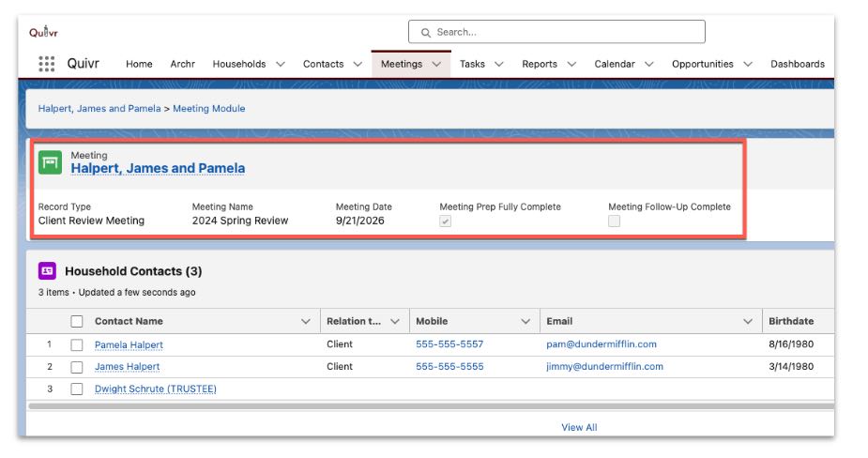Open the Households tab

(239, 64)
